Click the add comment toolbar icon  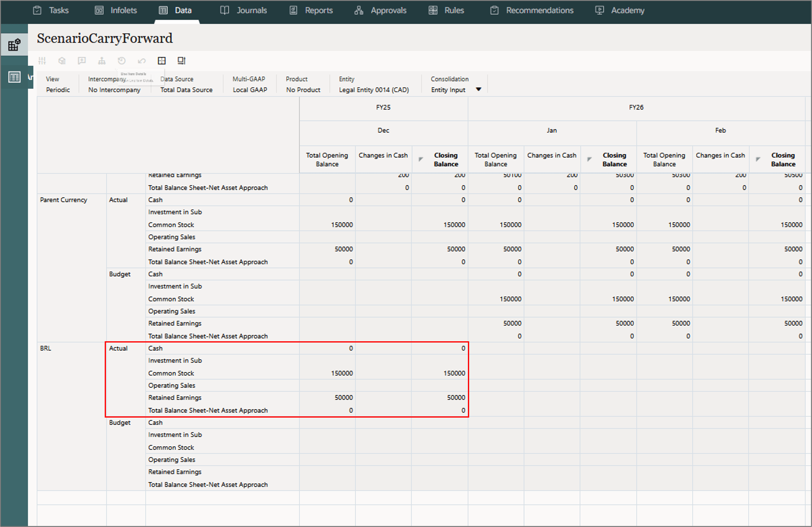(x=81, y=61)
